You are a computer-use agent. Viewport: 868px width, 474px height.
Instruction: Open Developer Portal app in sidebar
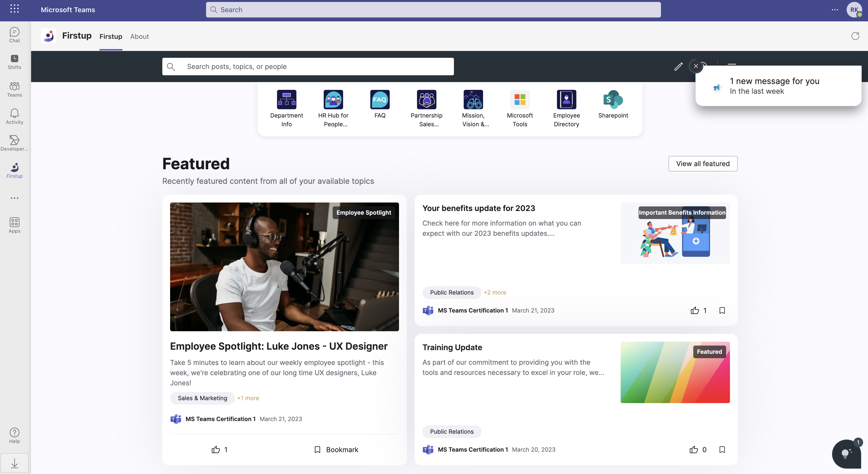click(15, 144)
